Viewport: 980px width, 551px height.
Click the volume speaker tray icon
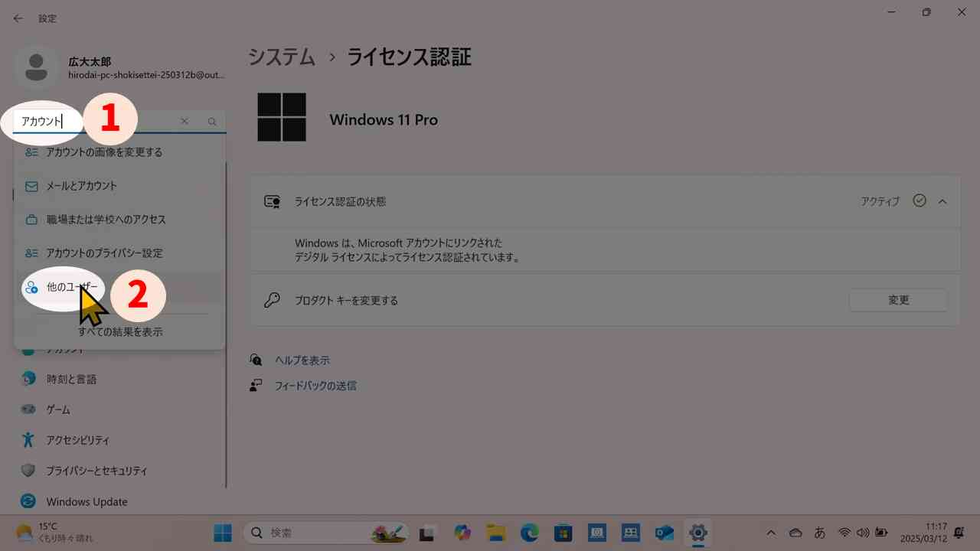tap(863, 533)
